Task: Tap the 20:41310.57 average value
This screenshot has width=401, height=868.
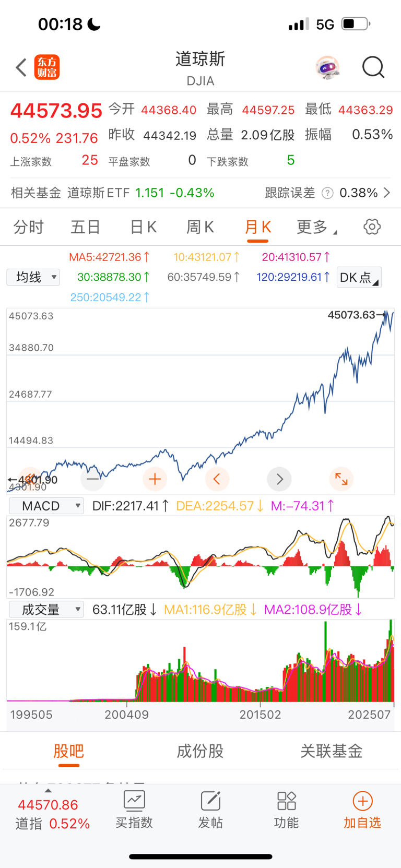Action: pyautogui.click(x=296, y=257)
